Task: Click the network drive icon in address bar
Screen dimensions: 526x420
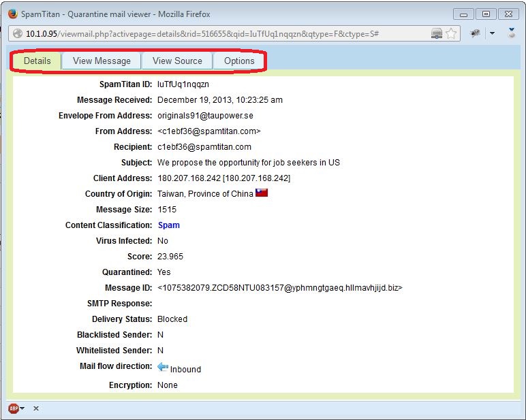Action: coord(437,33)
